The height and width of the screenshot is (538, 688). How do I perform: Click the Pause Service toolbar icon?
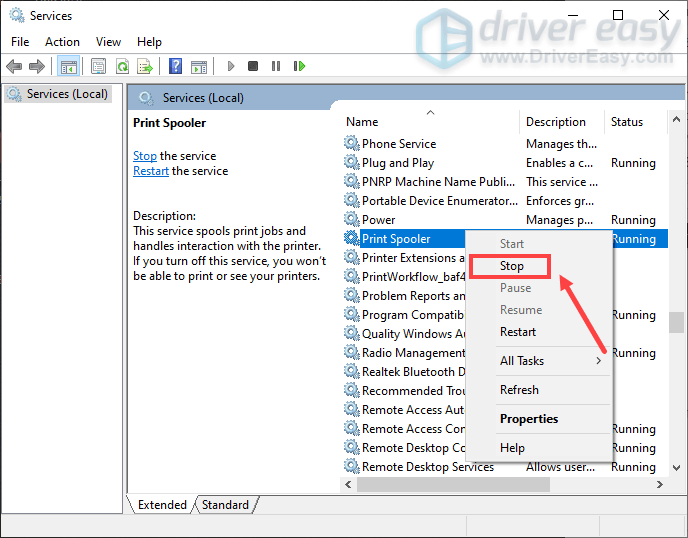point(276,66)
